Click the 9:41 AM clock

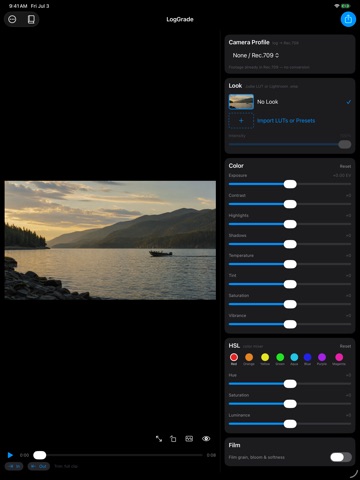coord(18,6)
